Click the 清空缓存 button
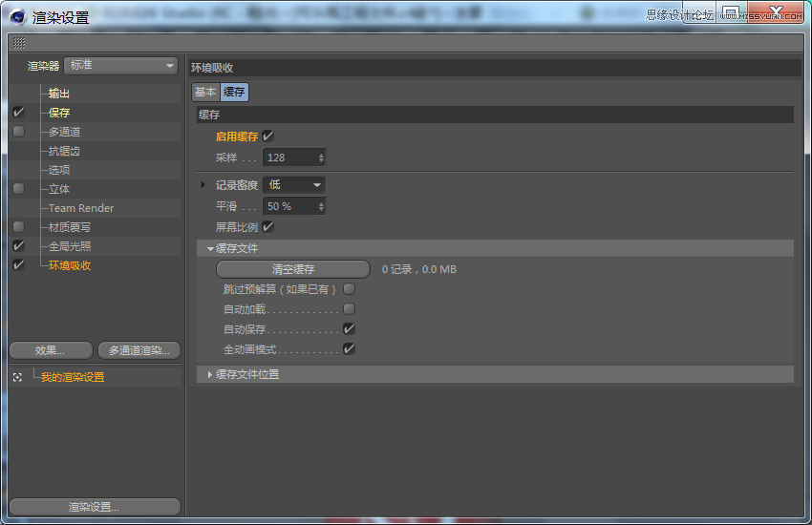 coord(293,269)
